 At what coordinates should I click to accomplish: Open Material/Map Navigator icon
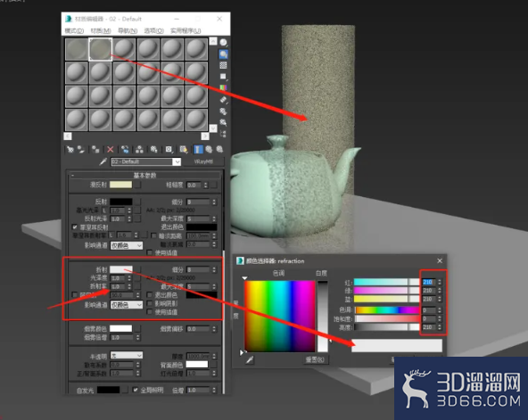(223, 134)
